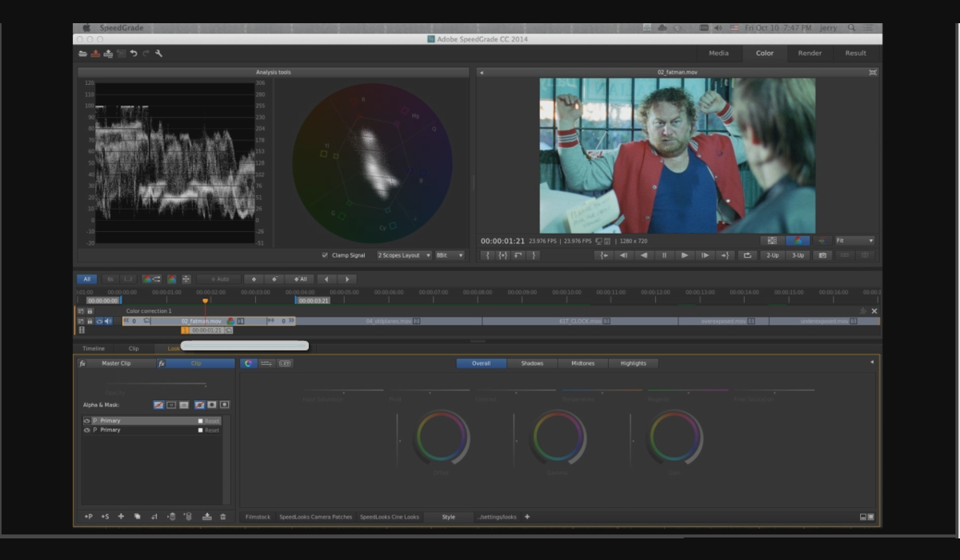Toggle visibility of the first Primary layer
Viewport: 960px width, 560px height.
point(86,421)
